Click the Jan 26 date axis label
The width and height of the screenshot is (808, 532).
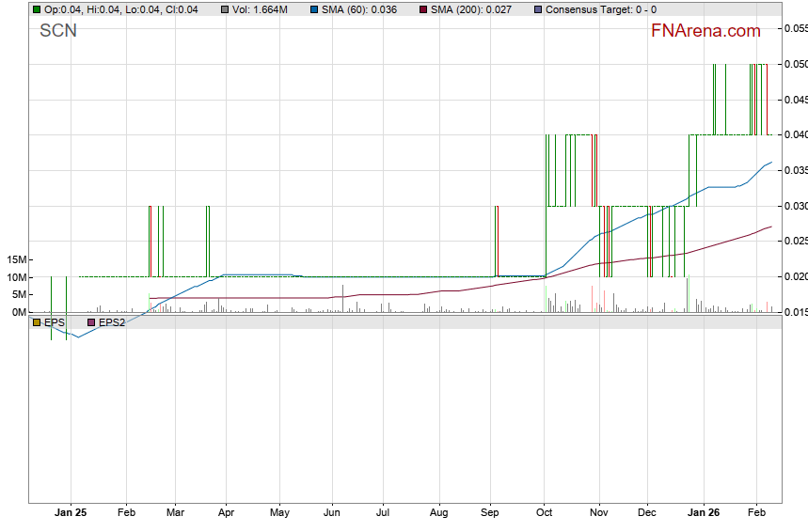click(x=705, y=514)
